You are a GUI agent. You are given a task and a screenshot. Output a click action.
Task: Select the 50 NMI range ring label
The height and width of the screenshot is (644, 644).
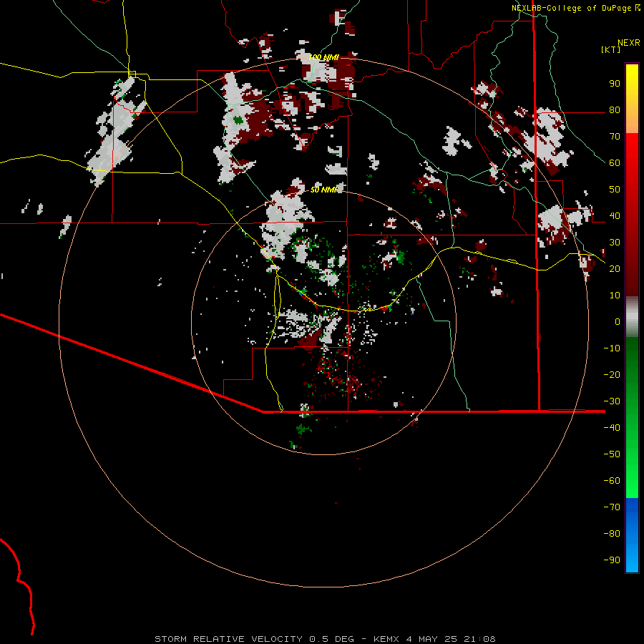pos(323,190)
